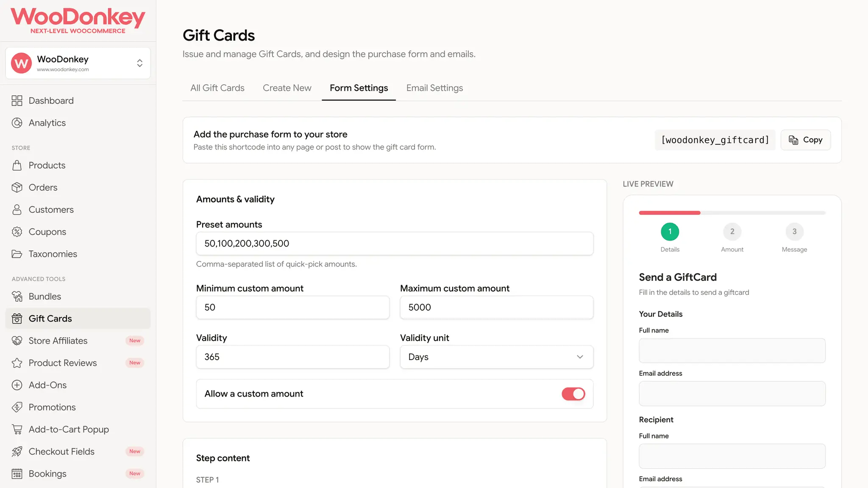Switch to All Gift Cards tab

coord(217,88)
